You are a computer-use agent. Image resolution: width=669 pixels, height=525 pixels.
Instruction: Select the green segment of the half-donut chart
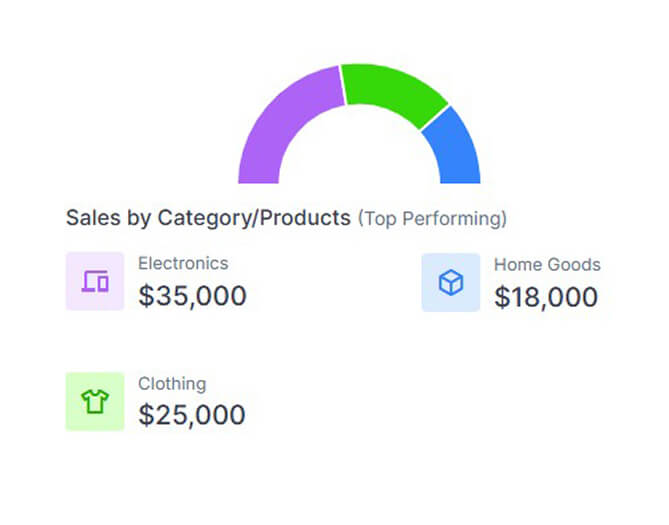point(390,91)
